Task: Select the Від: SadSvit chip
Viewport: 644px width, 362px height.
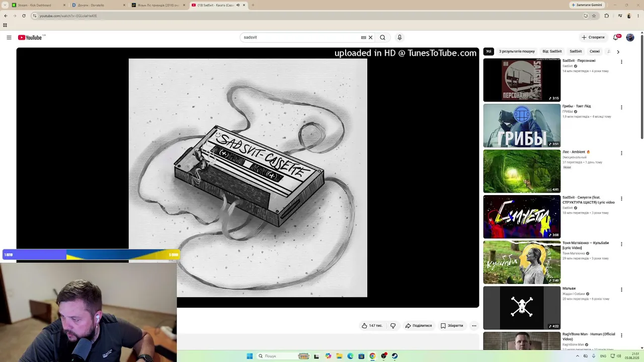Action: tap(552, 51)
